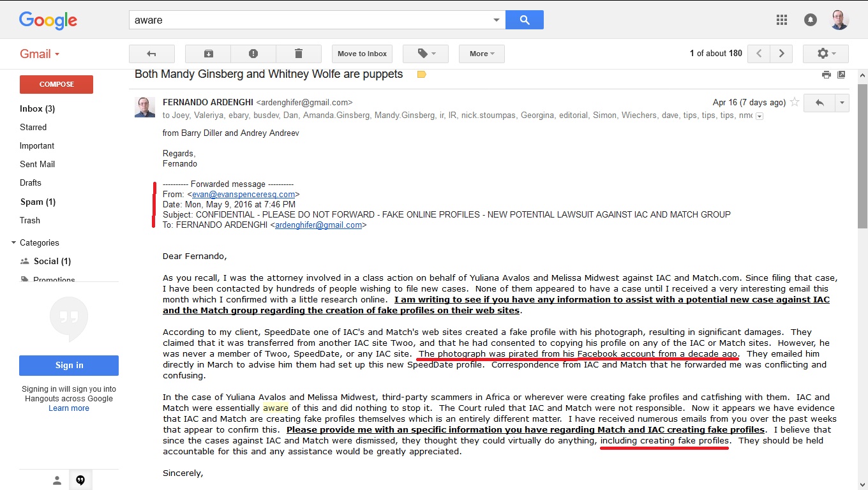Click sender's profile photo thumbnail
This screenshot has width=868, height=490.
click(145, 107)
